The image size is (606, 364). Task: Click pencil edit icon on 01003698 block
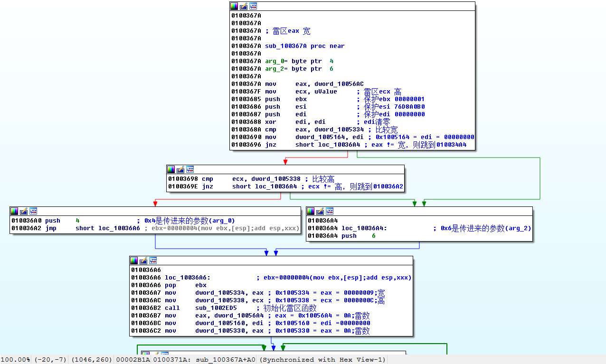coord(180,169)
